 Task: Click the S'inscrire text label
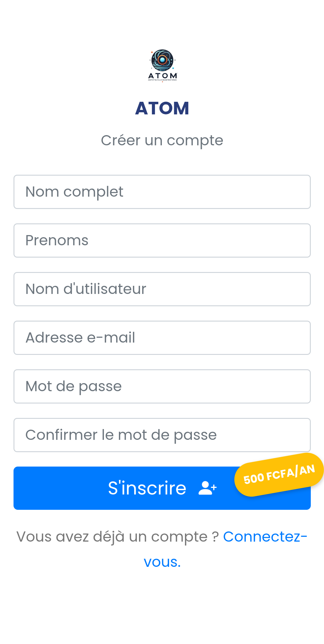[x=147, y=488]
